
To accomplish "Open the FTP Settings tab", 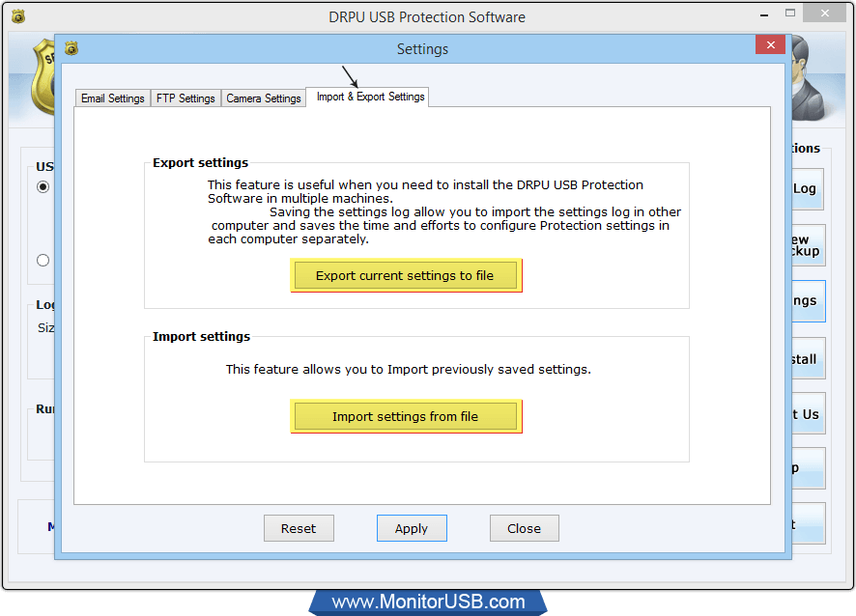I will click(185, 98).
